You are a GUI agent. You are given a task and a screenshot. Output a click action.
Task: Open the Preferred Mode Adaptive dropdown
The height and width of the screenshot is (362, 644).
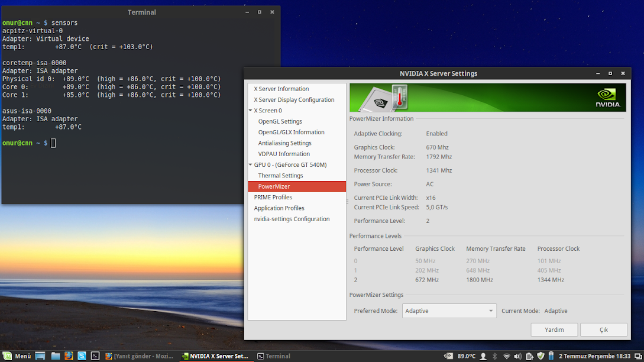449,311
